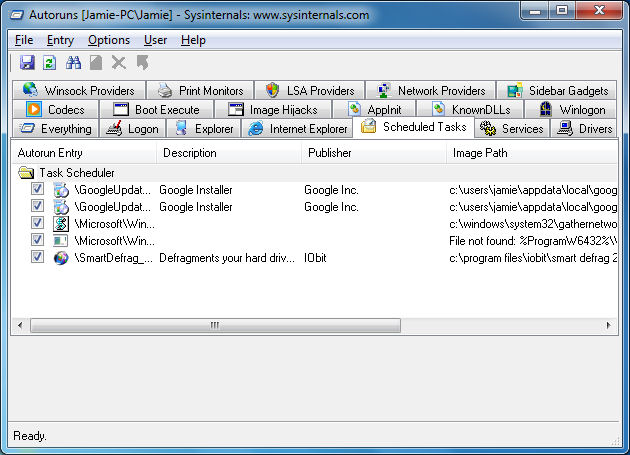The image size is (630, 455).
Task: Click the Save toolbar icon
Action: click(x=27, y=63)
